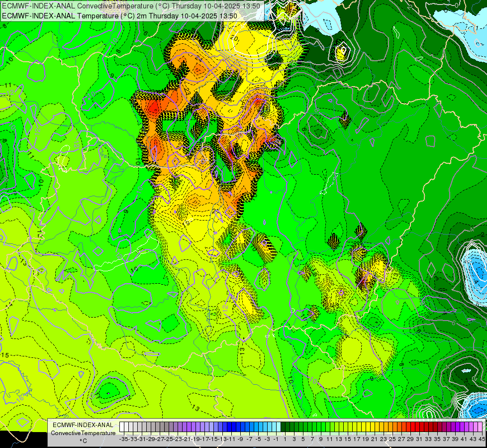Click the '-9' legend scale value

[240, 440]
